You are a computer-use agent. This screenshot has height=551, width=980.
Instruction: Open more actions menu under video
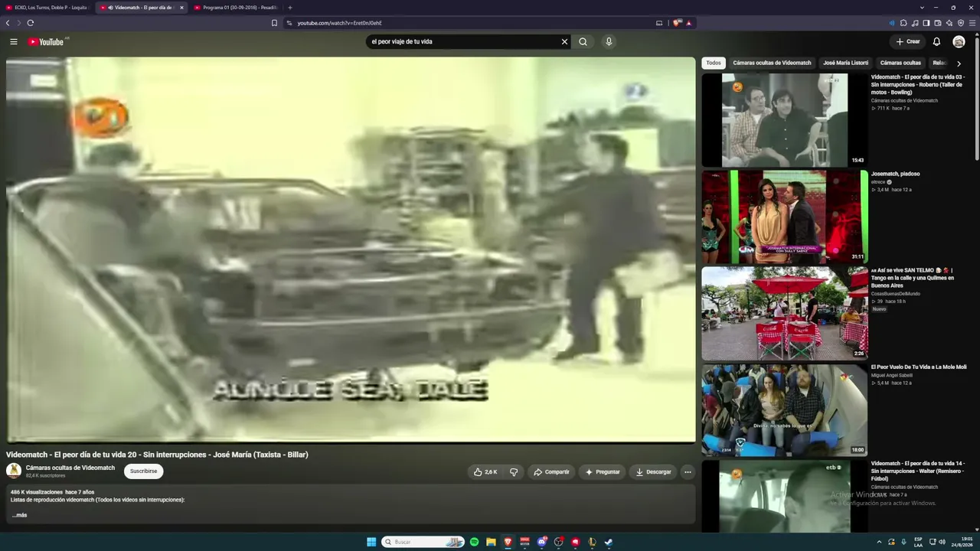click(x=688, y=472)
